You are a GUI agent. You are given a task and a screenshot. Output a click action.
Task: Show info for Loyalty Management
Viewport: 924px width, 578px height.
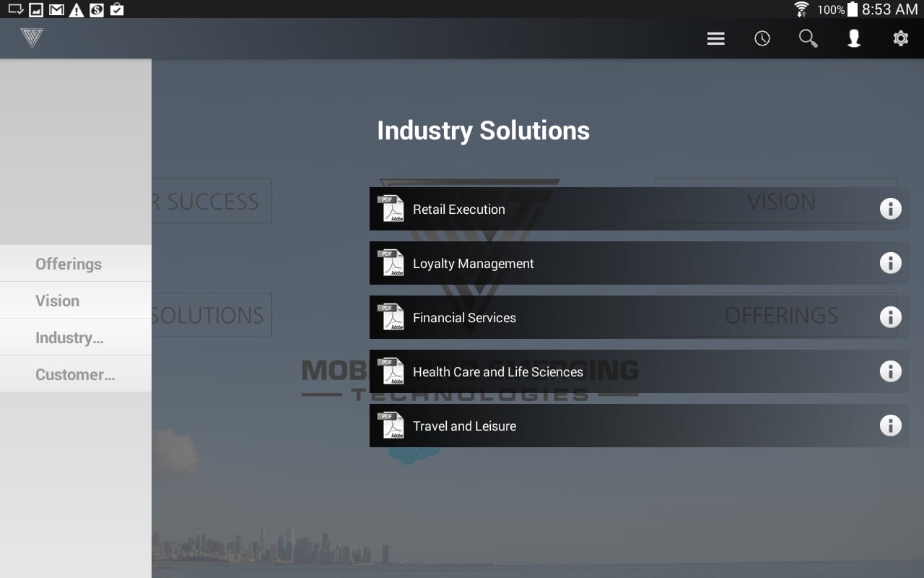coord(891,263)
